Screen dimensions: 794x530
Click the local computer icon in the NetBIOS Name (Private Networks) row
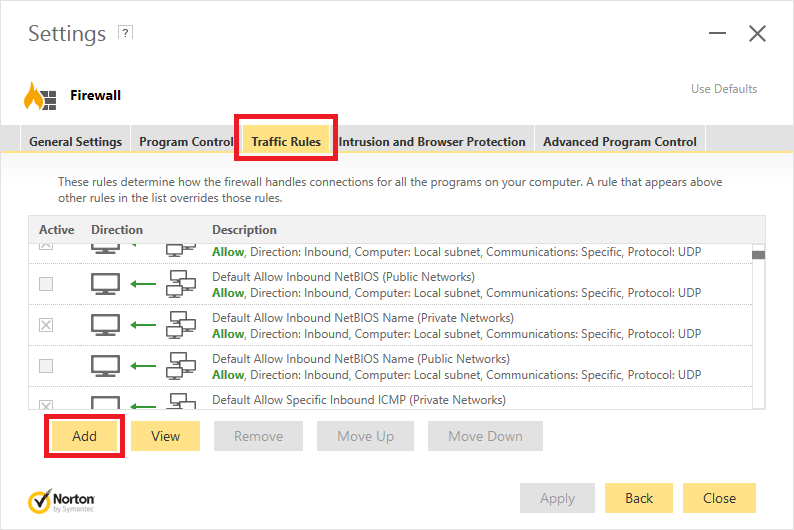(105, 325)
